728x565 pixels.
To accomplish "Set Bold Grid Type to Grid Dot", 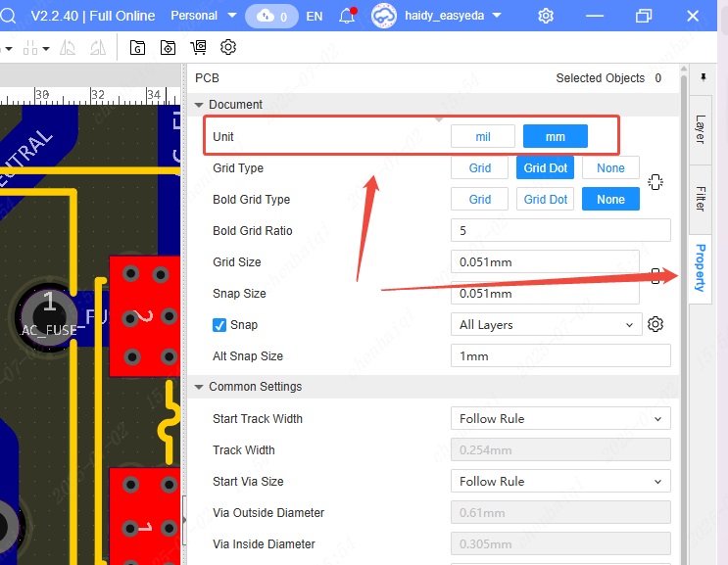I will [545, 199].
